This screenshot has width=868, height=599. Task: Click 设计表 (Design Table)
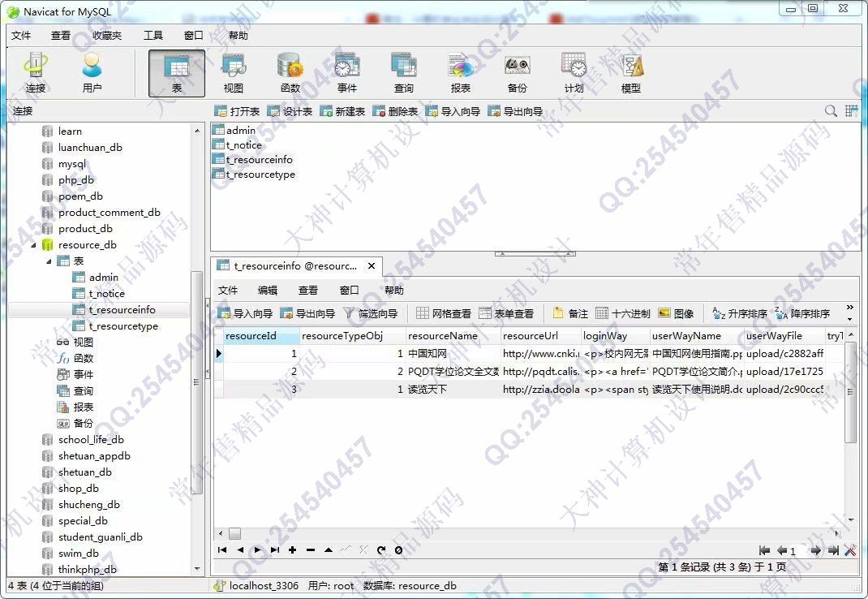[290, 111]
